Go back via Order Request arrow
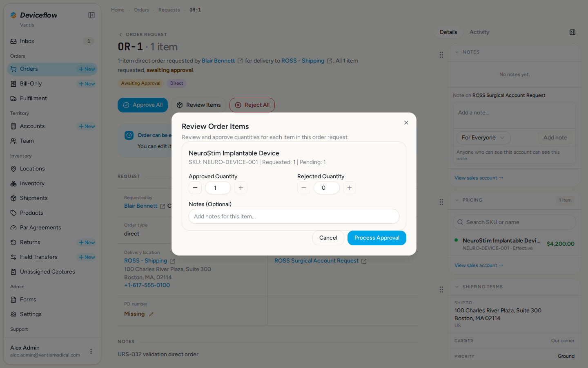The height and width of the screenshot is (368, 588). coord(120,35)
